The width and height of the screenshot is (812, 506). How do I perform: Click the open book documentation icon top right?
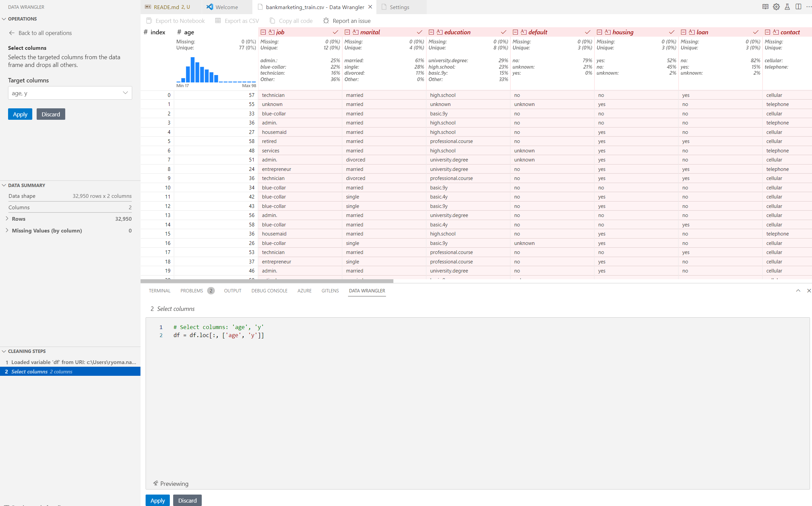766,7
